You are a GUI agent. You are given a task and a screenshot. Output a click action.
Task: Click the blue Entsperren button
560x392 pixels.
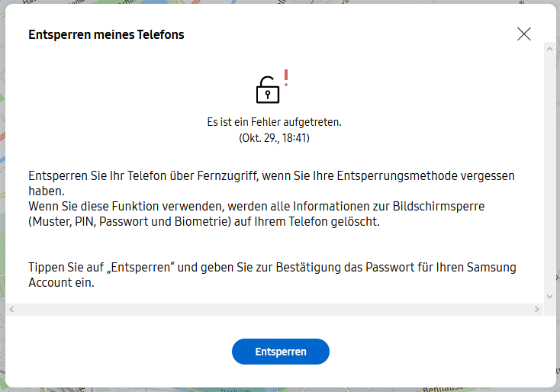[x=280, y=352]
